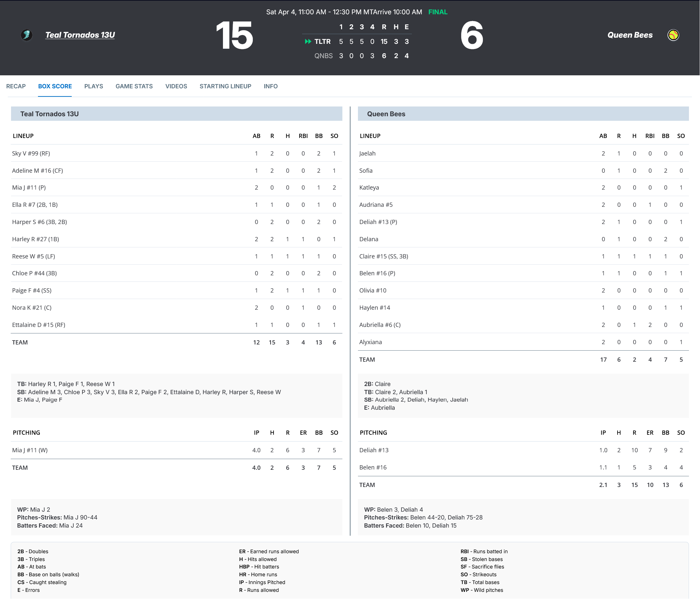Click Claire #15 (SS, 3B) player row

[x=384, y=256]
